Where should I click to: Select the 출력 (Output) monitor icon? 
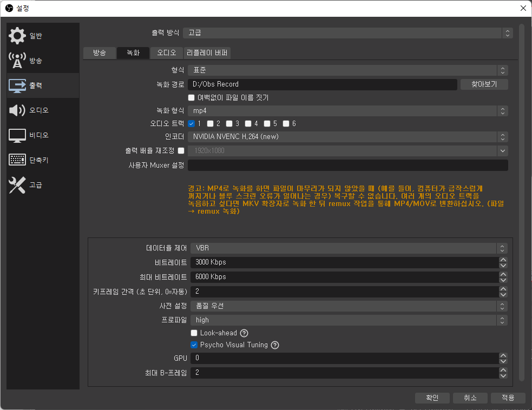(x=17, y=85)
